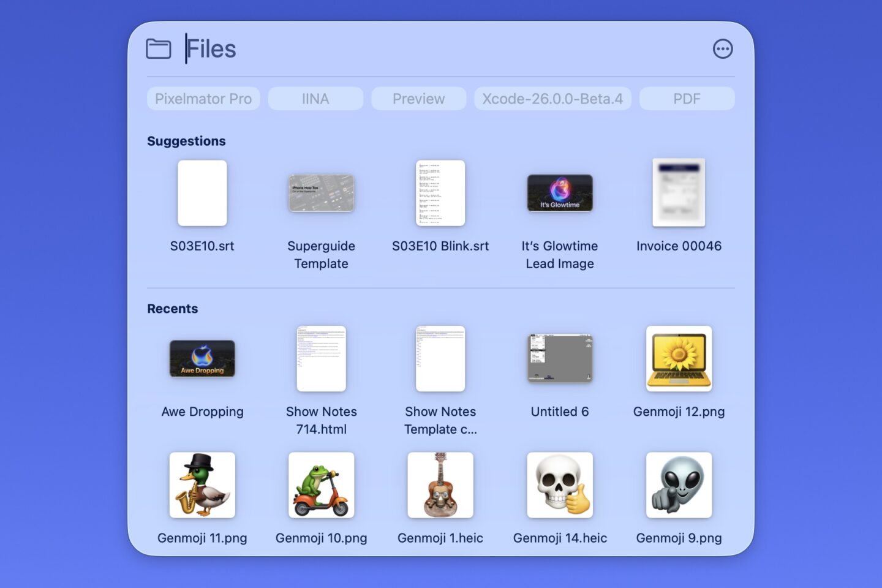Select the Preview filter chip
The height and width of the screenshot is (588, 882).
pos(418,98)
